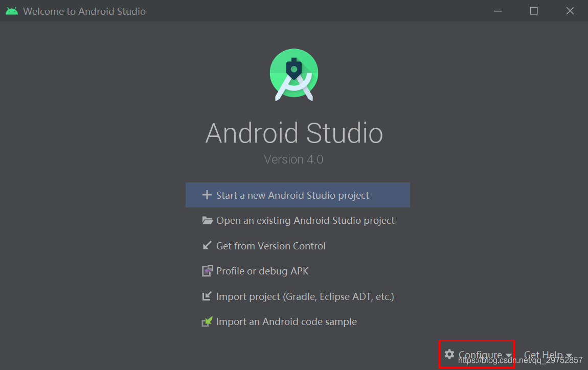Start a new Android Studio project
This screenshot has height=370, width=588.
click(292, 195)
